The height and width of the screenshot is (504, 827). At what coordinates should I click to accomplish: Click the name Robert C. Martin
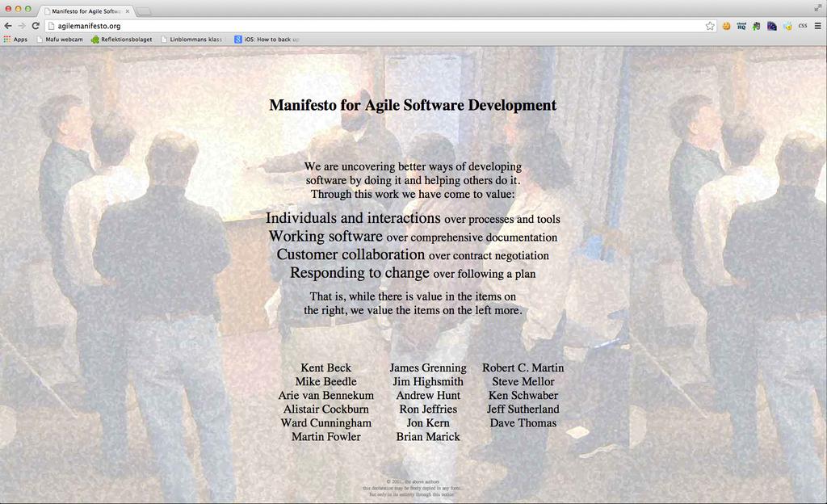523,368
